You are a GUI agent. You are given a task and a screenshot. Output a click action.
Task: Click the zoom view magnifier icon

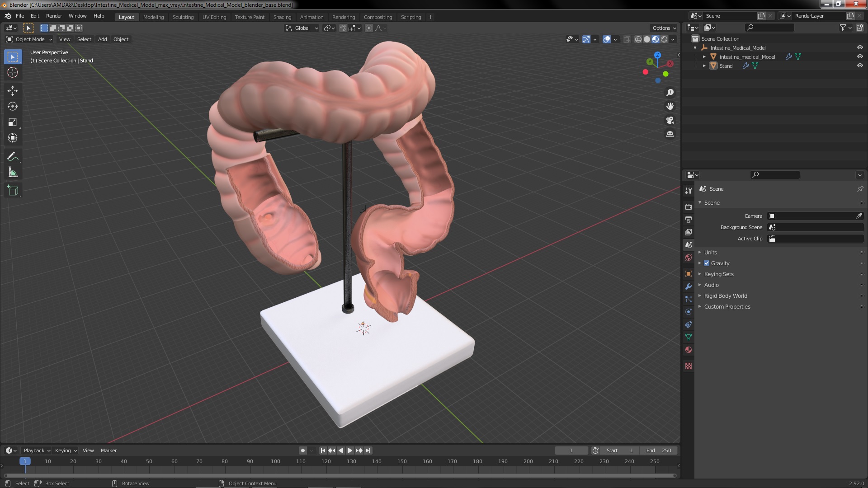click(x=670, y=93)
